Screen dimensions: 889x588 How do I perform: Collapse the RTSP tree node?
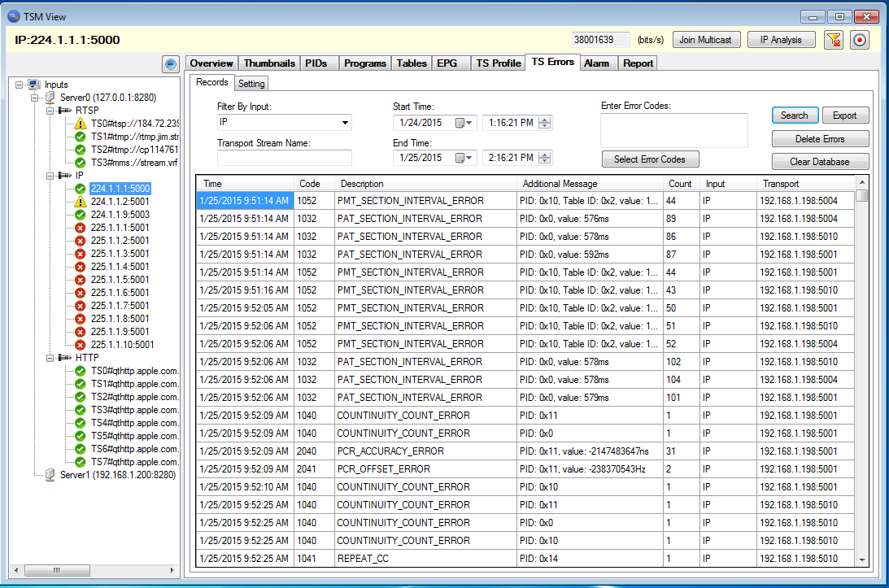50,111
